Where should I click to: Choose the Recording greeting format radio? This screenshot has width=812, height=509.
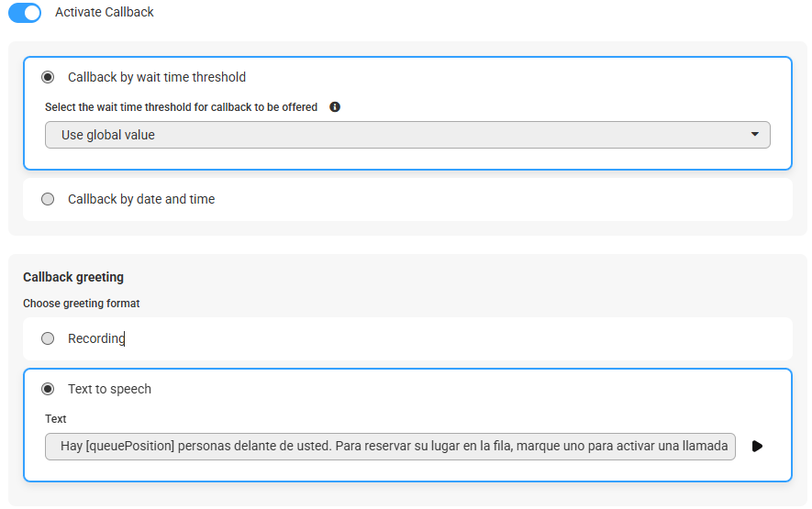click(x=48, y=338)
